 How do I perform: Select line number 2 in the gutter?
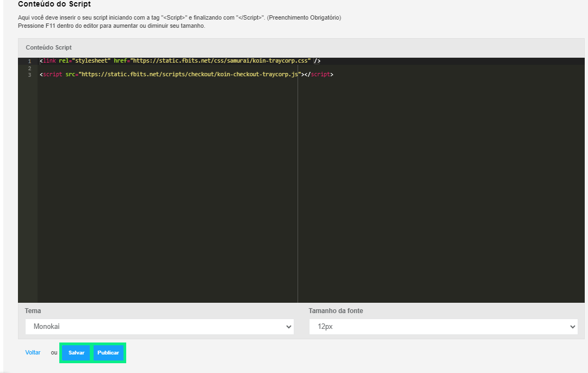[x=29, y=68]
